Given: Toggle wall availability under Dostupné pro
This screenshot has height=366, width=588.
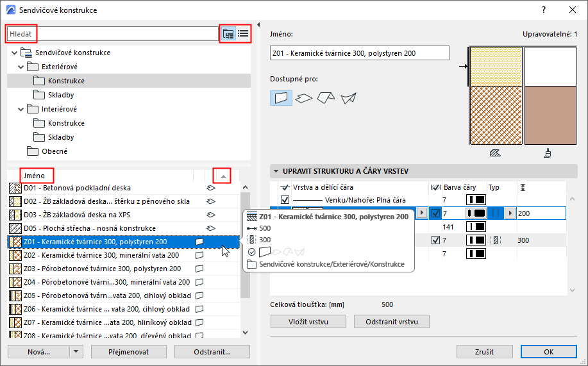Looking at the screenshot, I should pyautogui.click(x=281, y=98).
